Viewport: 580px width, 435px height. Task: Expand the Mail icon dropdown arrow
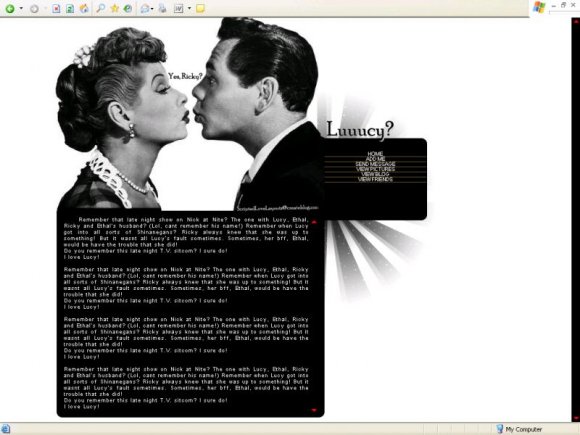pos(152,8)
